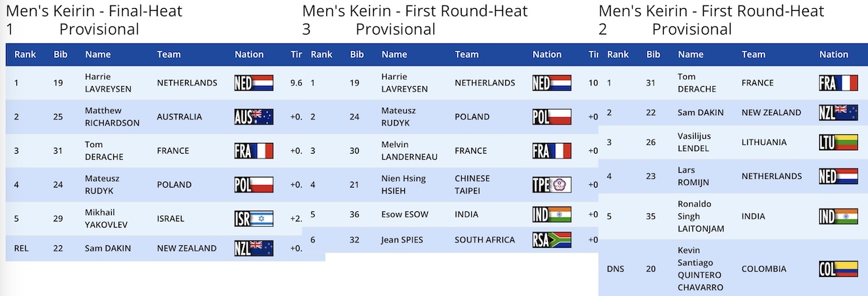Click NZL flag in Final-Heat table

[x=254, y=248]
